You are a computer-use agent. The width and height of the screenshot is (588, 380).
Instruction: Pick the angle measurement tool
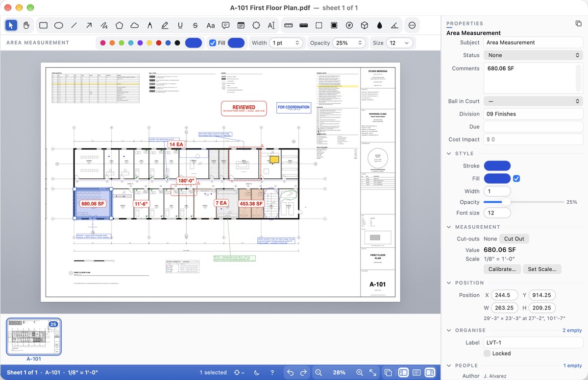(x=394, y=25)
